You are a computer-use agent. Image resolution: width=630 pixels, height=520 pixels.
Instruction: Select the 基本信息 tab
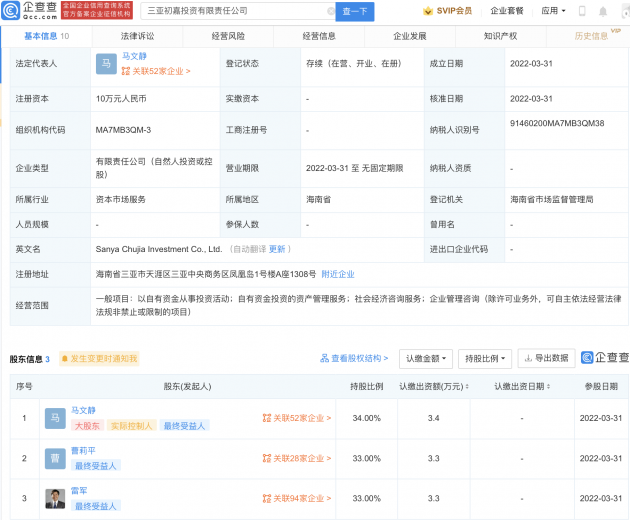[x=47, y=36]
